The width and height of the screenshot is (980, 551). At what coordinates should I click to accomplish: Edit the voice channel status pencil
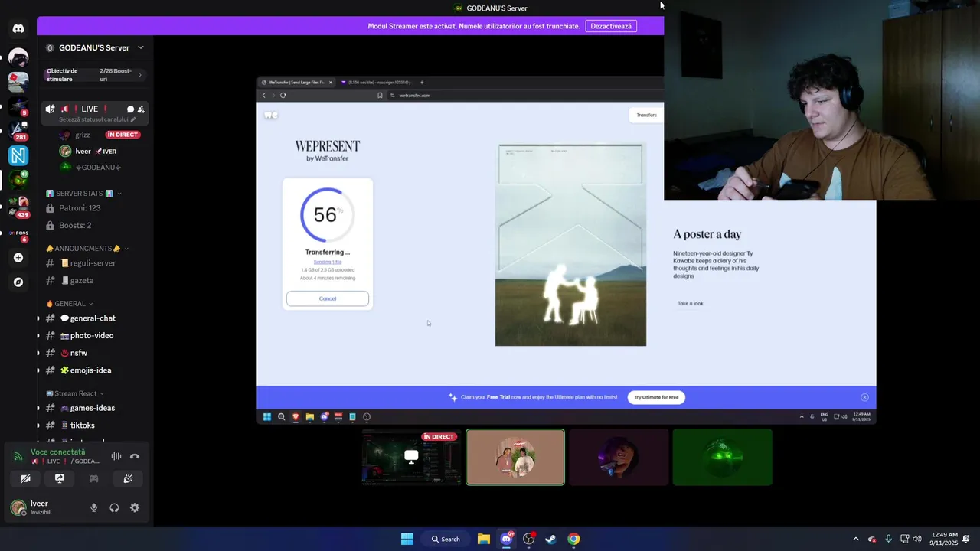pyautogui.click(x=133, y=119)
